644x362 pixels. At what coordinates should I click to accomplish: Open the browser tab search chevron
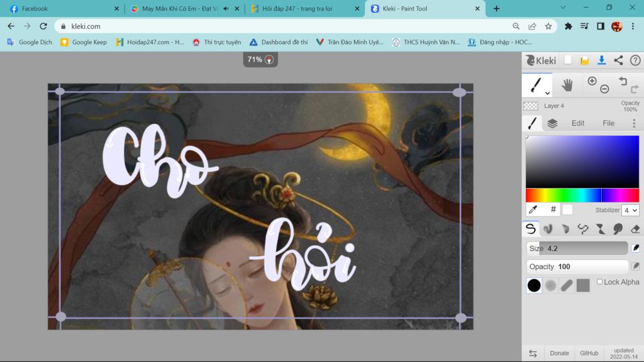click(x=563, y=8)
